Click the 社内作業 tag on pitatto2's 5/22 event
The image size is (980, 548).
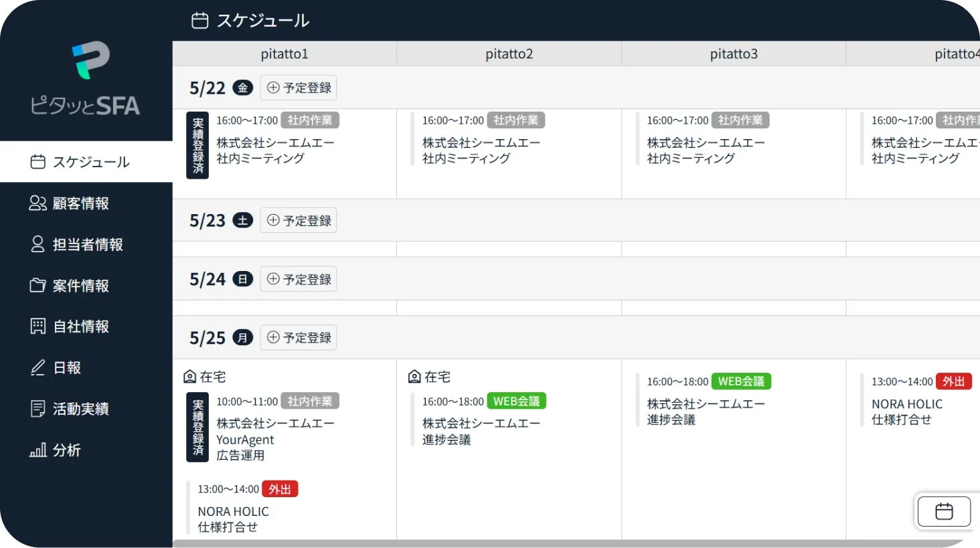pyautogui.click(x=516, y=120)
